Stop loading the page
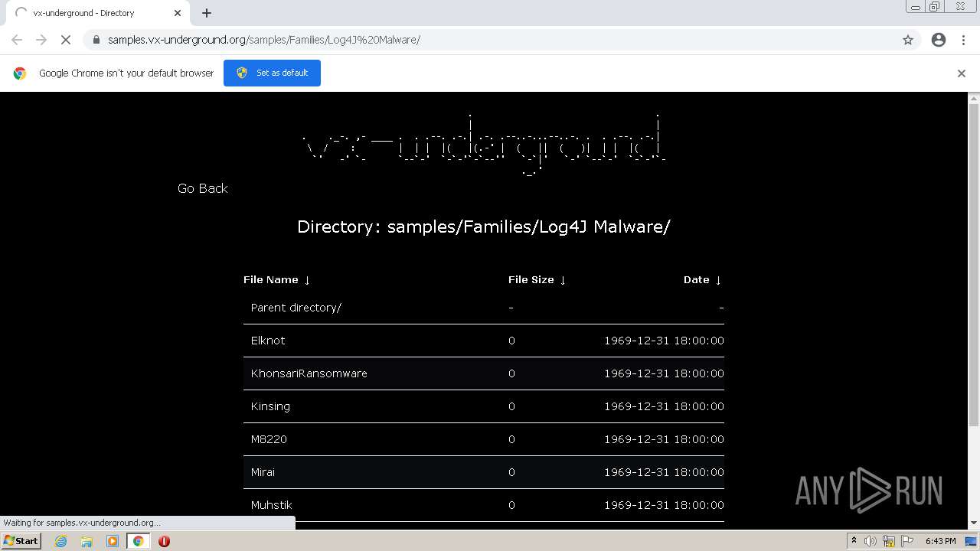This screenshot has height=551, width=980. (66, 40)
